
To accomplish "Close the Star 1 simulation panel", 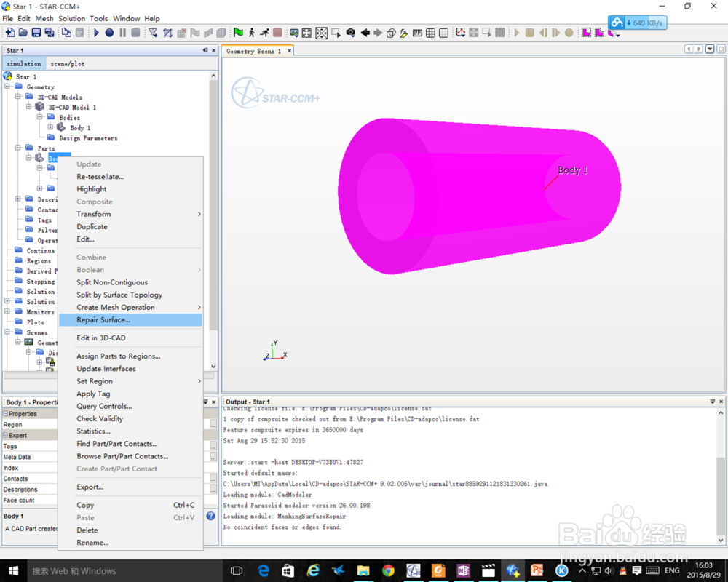I will pyautogui.click(x=214, y=50).
